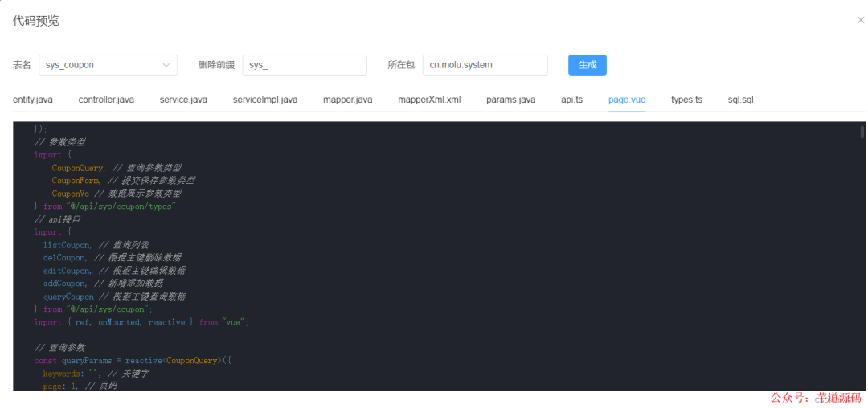Switch to sql.sql tab
The image size is (868, 409).
741,100
